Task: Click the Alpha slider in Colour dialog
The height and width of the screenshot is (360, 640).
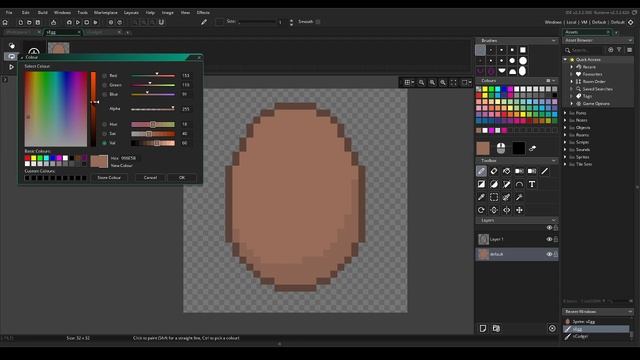Action: coord(153,109)
